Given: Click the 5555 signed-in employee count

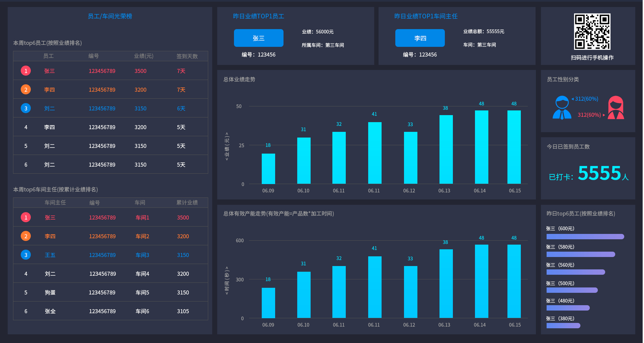Looking at the screenshot, I should coord(599,173).
